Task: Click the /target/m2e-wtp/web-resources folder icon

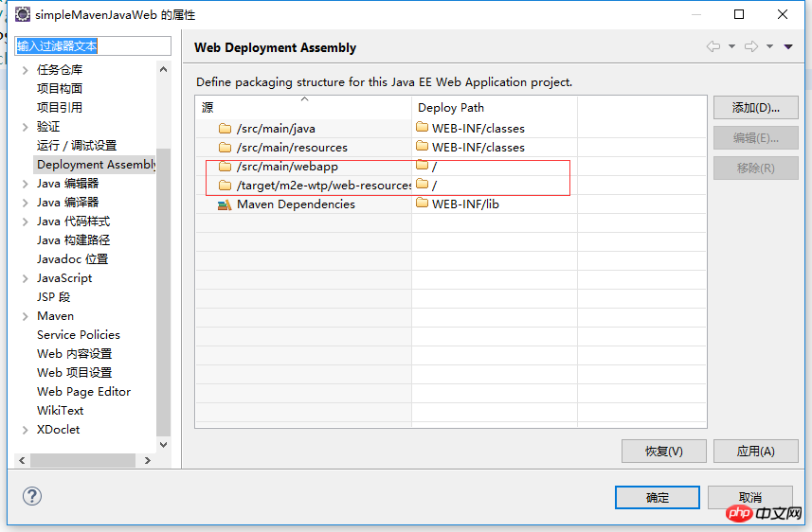Action: [x=225, y=186]
